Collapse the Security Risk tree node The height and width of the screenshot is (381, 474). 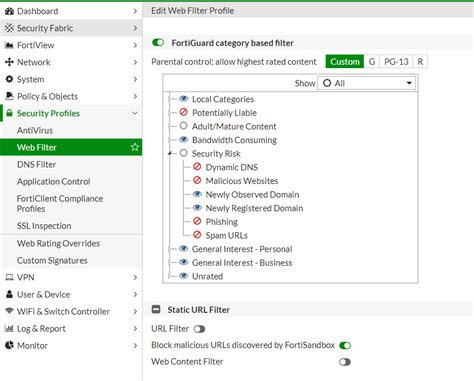click(x=170, y=153)
